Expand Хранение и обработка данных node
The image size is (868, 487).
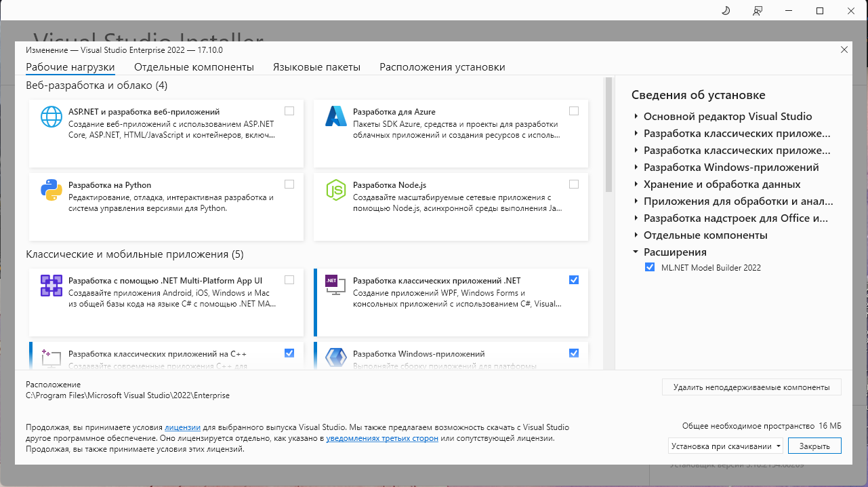[x=636, y=184]
